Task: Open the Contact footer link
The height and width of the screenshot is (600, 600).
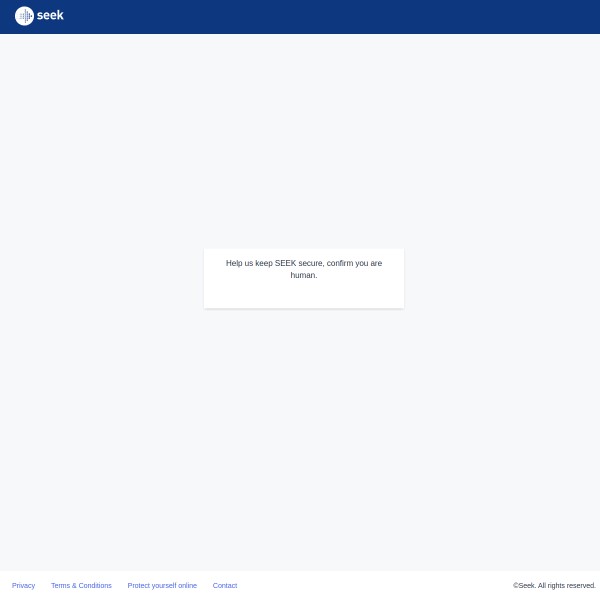Action: (225, 585)
